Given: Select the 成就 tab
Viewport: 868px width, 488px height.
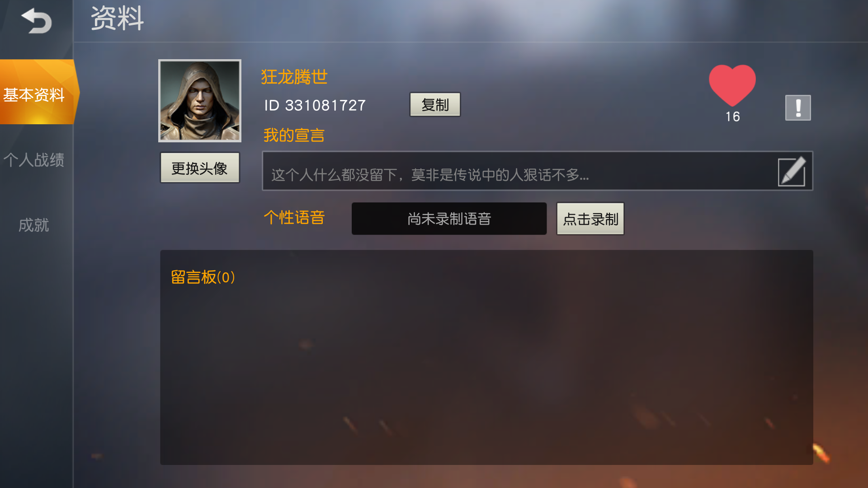Looking at the screenshot, I should tap(34, 225).
